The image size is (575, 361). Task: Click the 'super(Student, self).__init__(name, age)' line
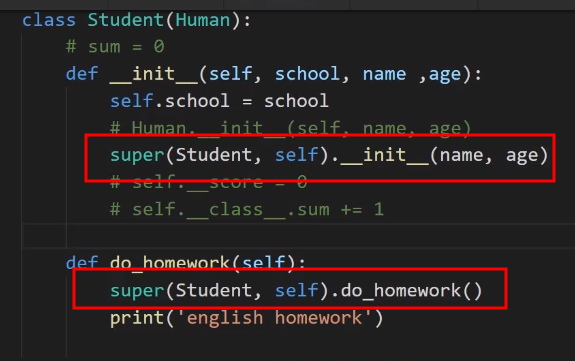329,155
